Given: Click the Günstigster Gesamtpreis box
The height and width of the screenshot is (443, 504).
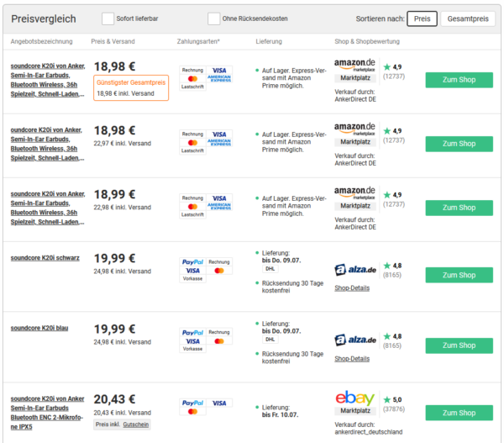Looking at the screenshot, I should click(131, 87).
